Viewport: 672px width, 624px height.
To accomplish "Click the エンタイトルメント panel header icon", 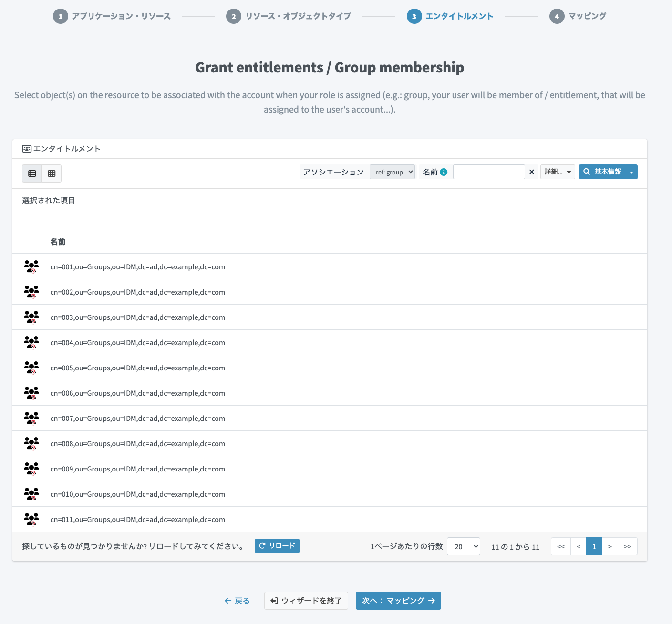I will tap(27, 149).
